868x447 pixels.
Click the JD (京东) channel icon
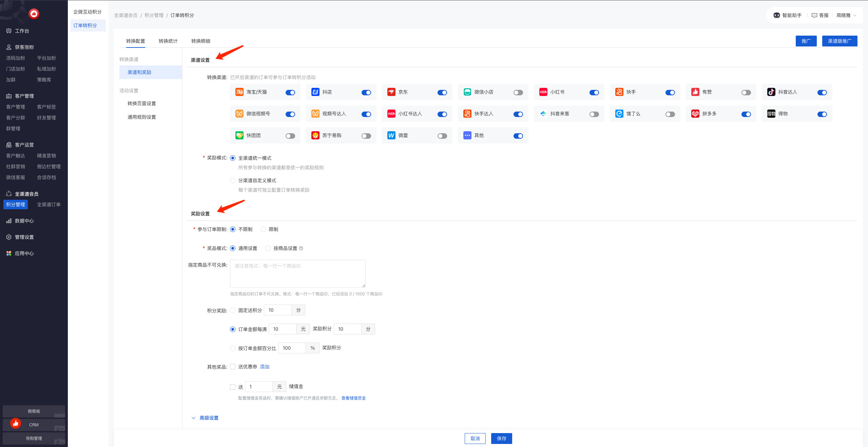point(391,92)
